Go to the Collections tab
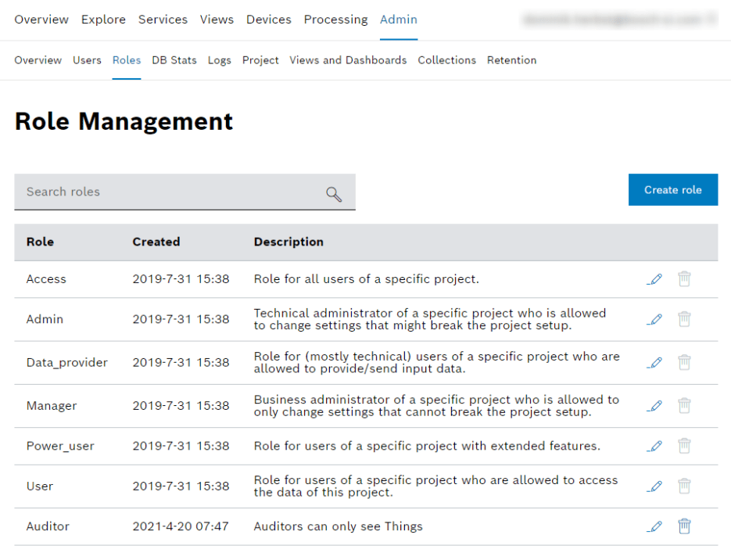The width and height of the screenshot is (731, 560). pyautogui.click(x=446, y=59)
